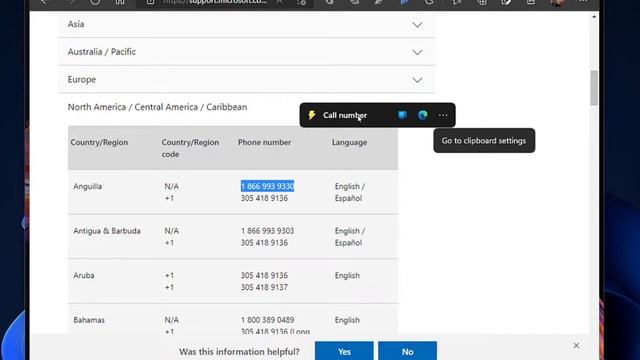The image size is (640, 360).
Task: Click Anguilla's 305 418 9136 number
Action: pyautogui.click(x=264, y=198)
